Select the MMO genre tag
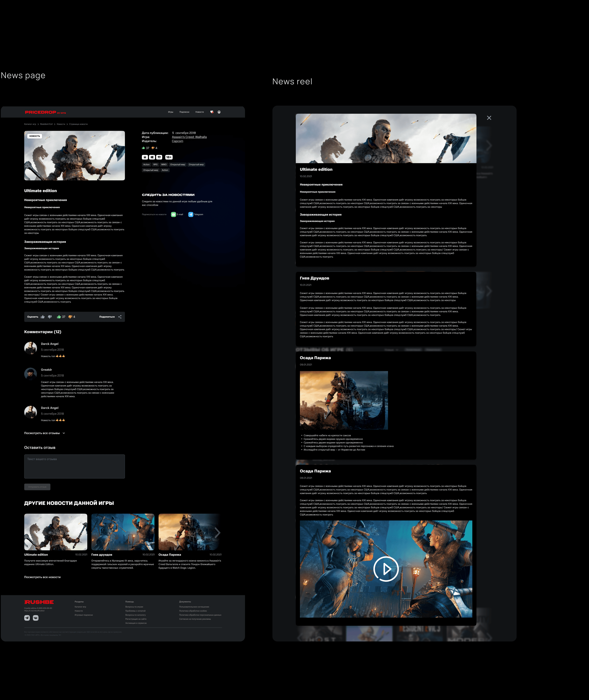The image size is (589, 700). (164, 164)
